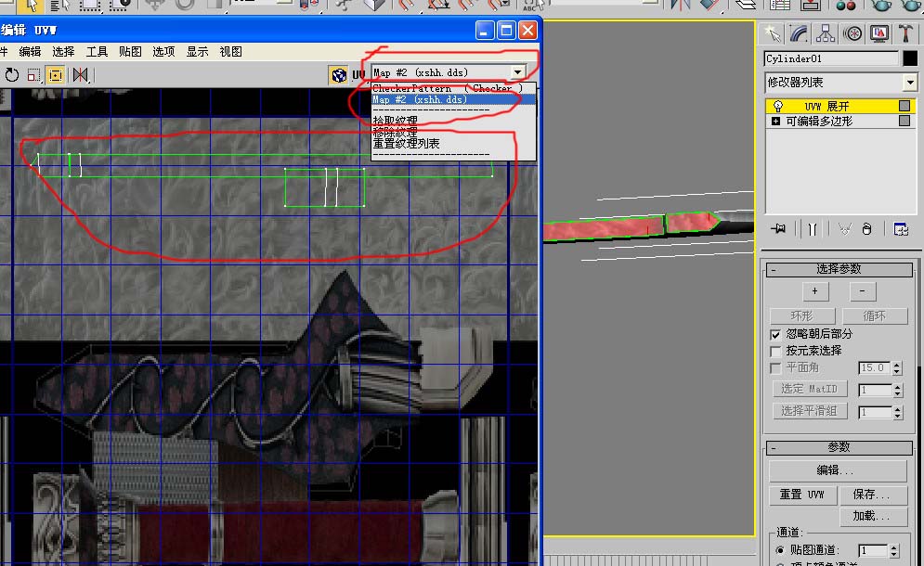Click the 保存... button

coord(873,495)
